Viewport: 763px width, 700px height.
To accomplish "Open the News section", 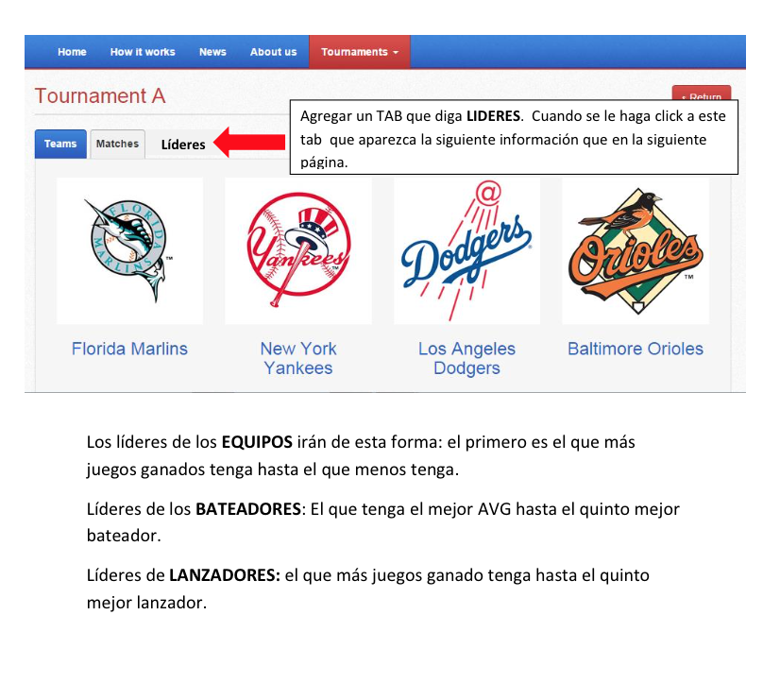I will pos(212,52).
